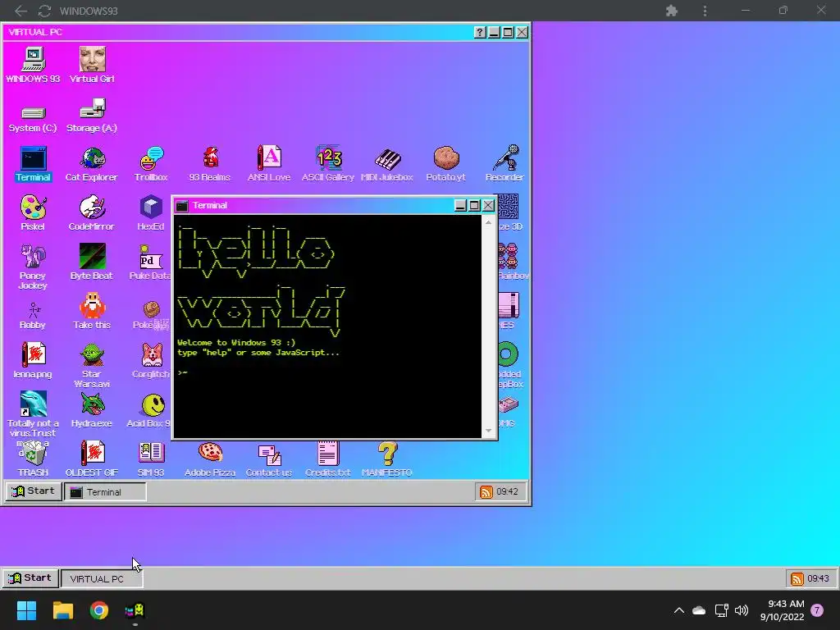
Task: Click the RSS feed icon in outer taskbar
Action: click(797, 578)
